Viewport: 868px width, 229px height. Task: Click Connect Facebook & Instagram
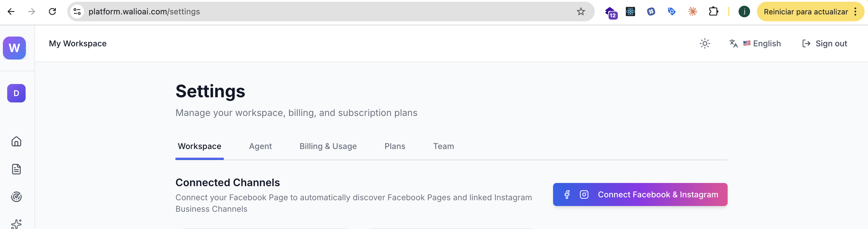click(x=640, y=194)
